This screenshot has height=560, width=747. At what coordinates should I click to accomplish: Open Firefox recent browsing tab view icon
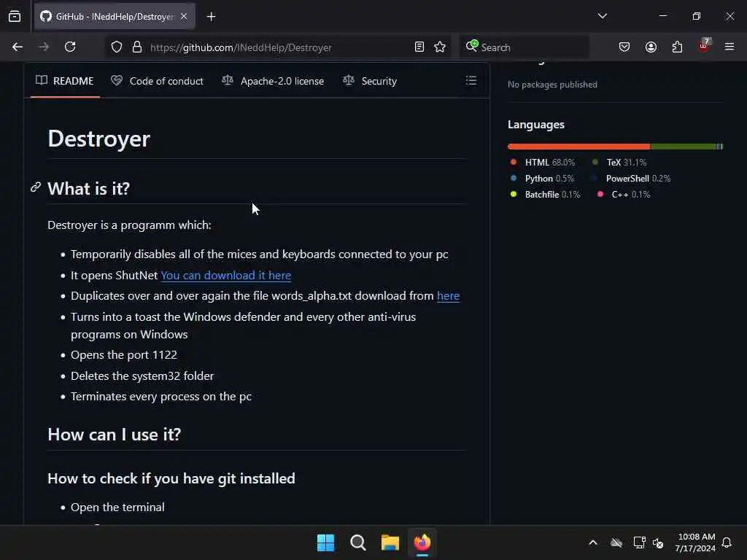click(15, 16)
